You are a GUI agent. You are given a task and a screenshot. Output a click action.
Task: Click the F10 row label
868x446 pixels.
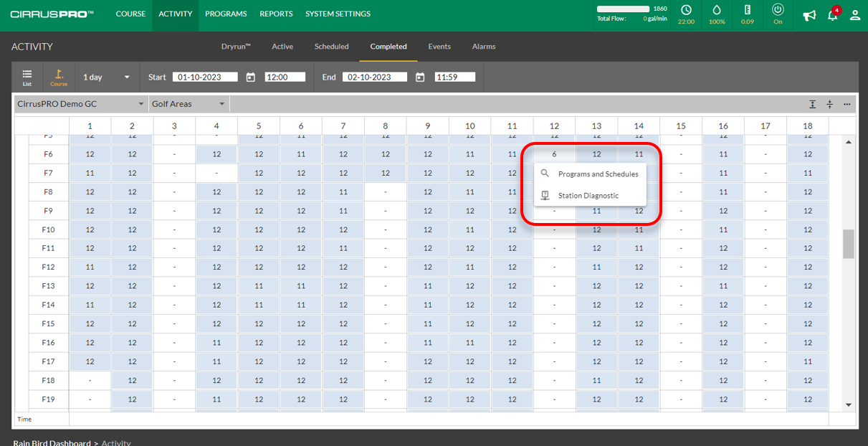pyautogui.click(x=48, y=229)
